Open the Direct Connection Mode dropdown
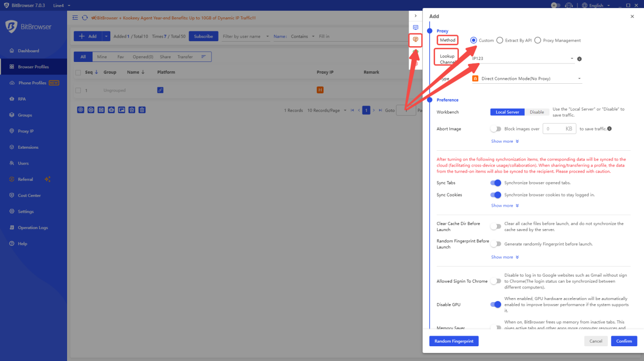 (x=527, y=79)
